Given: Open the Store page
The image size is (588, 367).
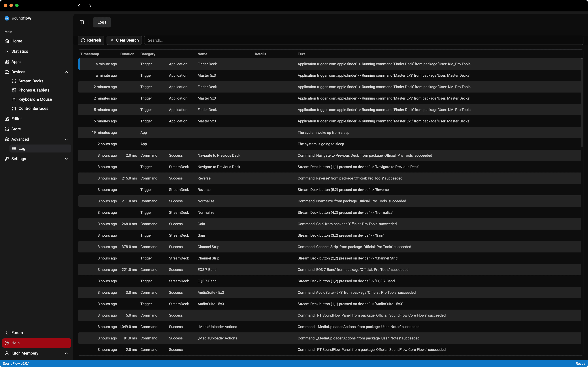Looking at the screenshot, I should click(x=16, y=129).
